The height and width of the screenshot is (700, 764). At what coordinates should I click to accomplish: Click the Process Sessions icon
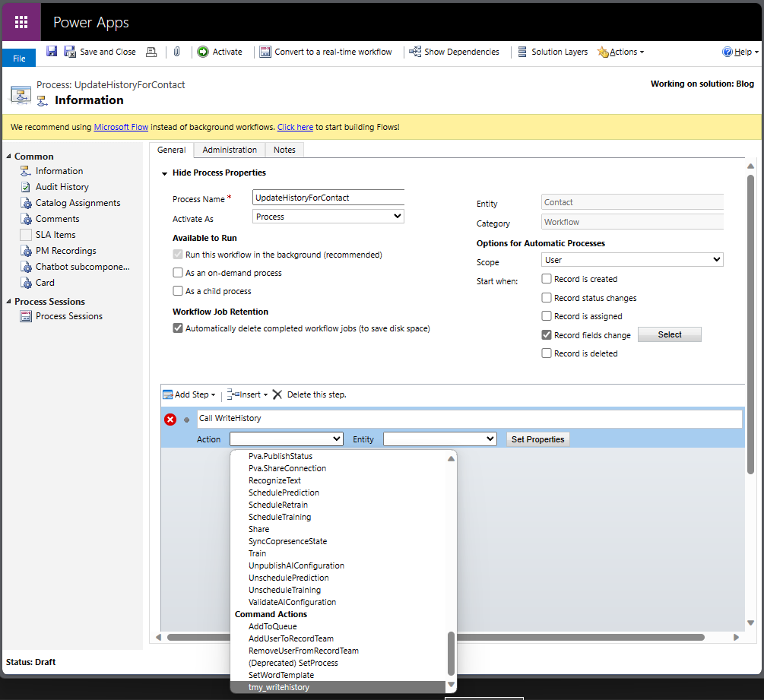(x=26, y=316)
